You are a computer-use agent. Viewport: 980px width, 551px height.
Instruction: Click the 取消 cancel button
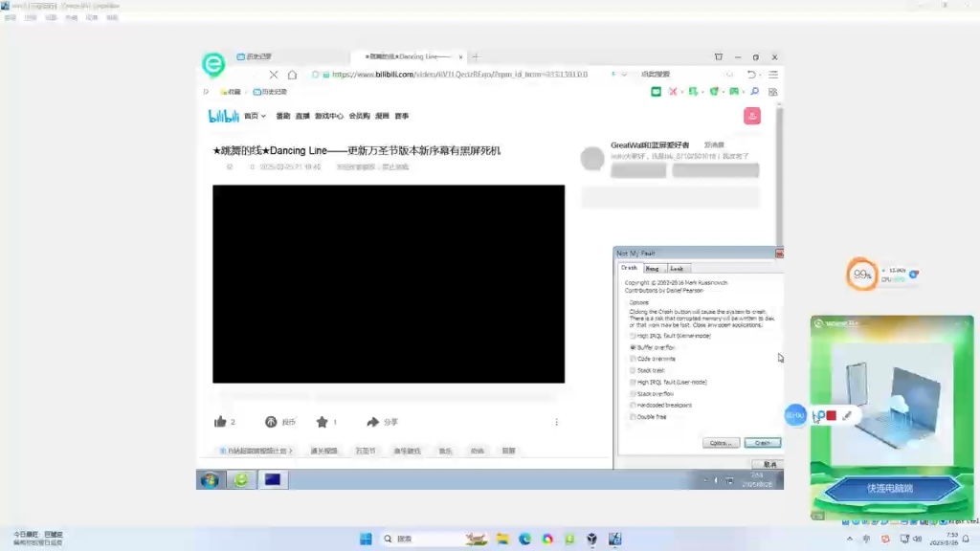point(769,465)
